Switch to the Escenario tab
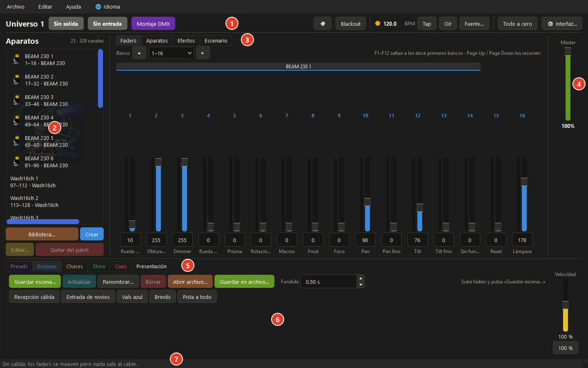The image size is (588, 368). tap(216, 40)
